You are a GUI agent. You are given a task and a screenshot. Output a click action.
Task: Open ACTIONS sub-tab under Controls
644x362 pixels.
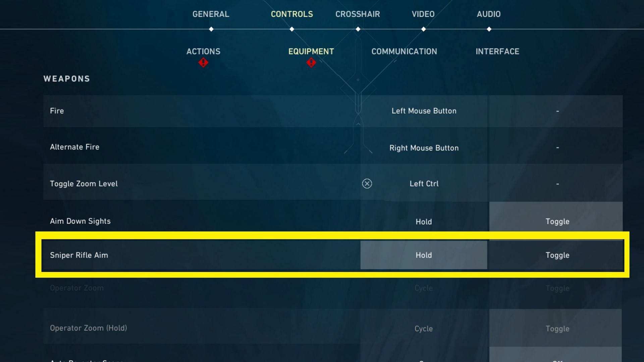pyautogui.click(x=203, y=51)
